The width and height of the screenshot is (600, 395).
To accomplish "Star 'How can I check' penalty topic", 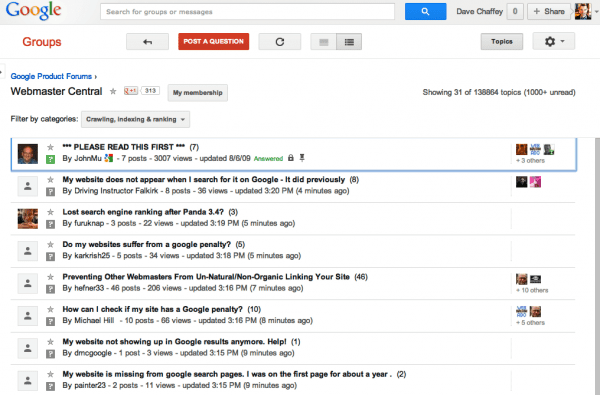I will point(50,309).
